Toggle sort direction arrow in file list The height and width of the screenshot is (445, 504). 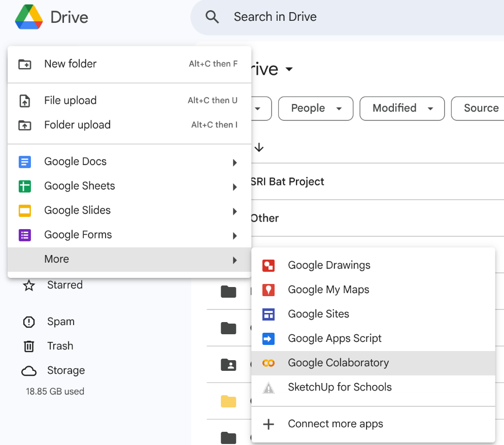[x=259, y=148]
